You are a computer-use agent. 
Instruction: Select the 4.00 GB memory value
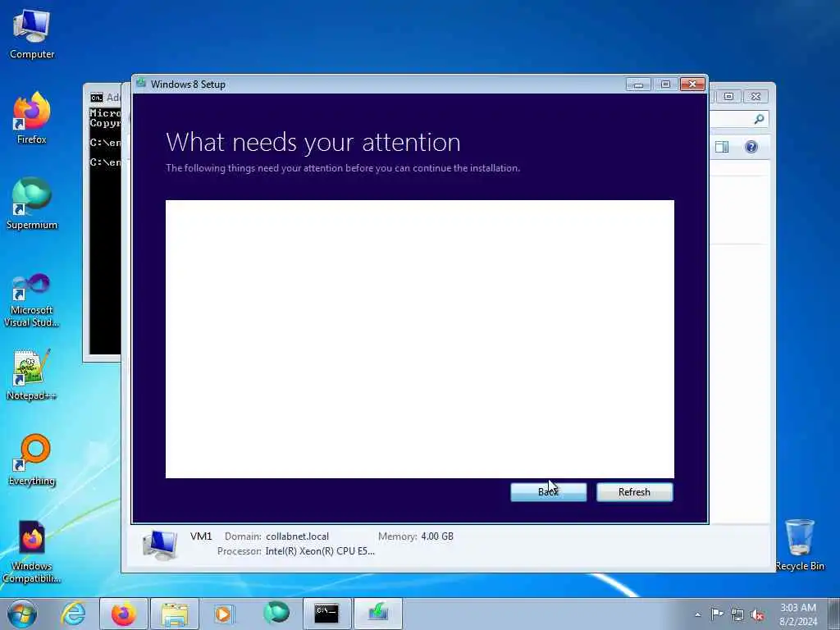click(437, 536)
